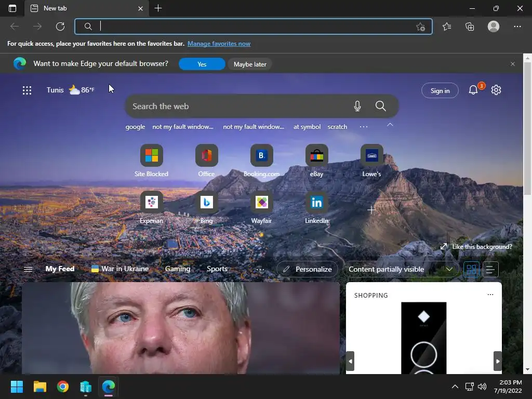Open Google Chrome from taskbar
The width and height of the screenshot is (532, 399).
coord(63,387)
